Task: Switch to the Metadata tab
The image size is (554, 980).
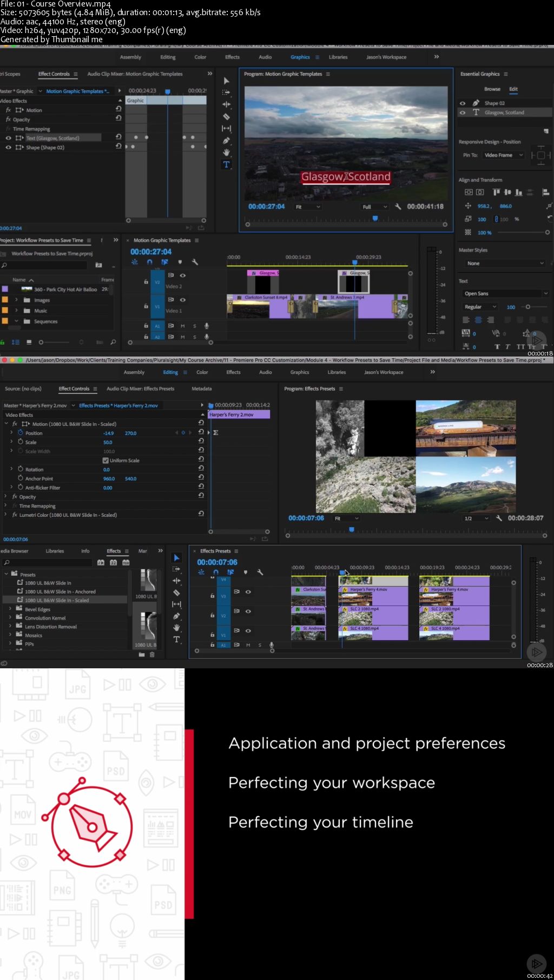Action: tap(201, 389)
